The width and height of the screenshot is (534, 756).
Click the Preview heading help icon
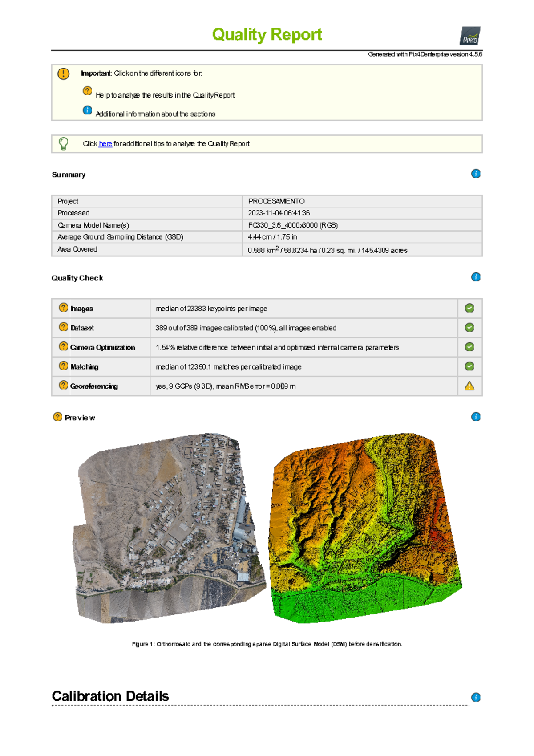(x=57, y=417)
